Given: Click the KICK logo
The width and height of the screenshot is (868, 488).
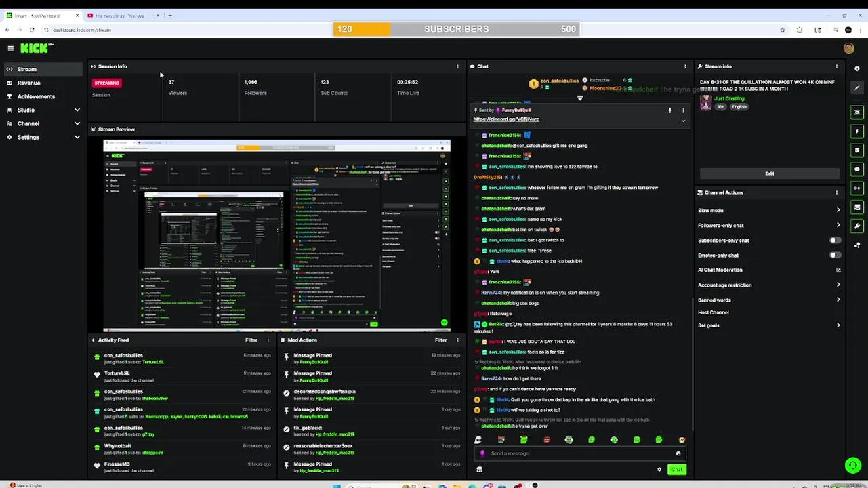Looking at the screenshot, I should pos(37,48).
